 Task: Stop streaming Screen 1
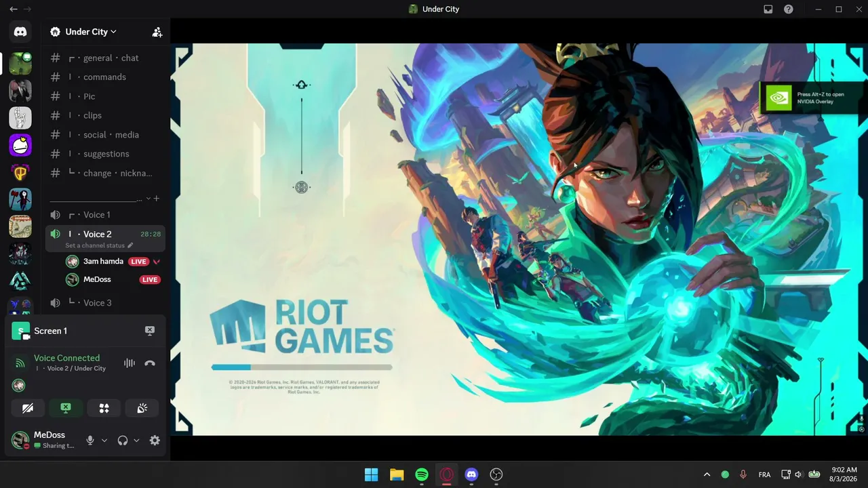point(150,331)
